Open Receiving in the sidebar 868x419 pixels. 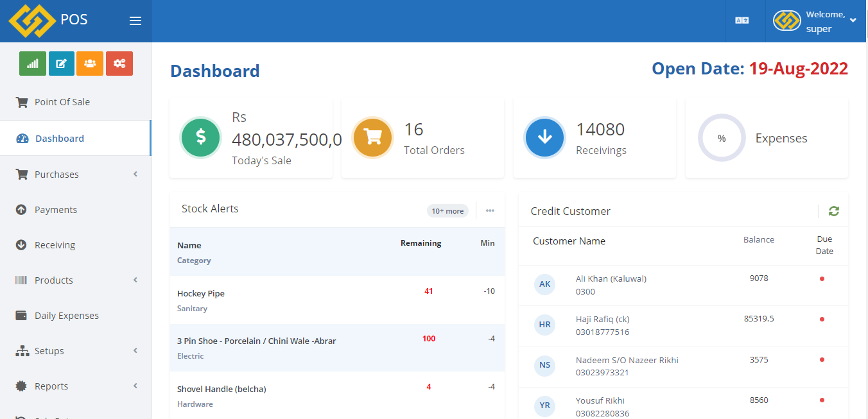76,245
